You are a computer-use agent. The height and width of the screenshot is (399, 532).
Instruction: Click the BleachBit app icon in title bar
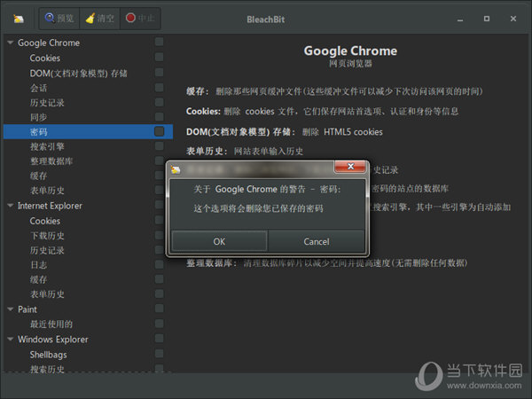pyautogui.click(x=19, y=19)
